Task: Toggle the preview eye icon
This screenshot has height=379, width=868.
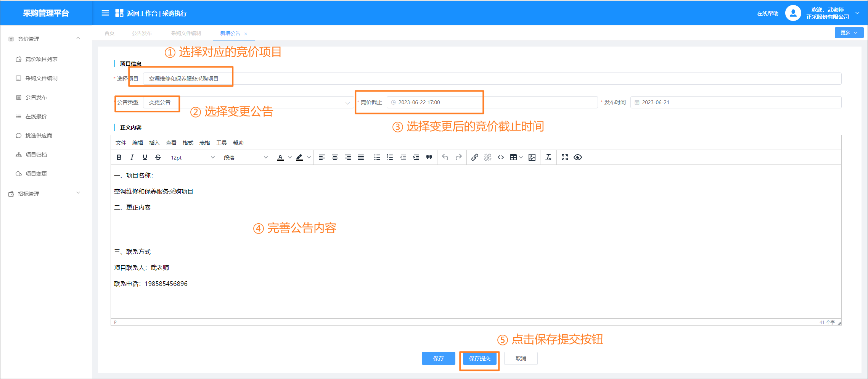Action: coord(578,157)
